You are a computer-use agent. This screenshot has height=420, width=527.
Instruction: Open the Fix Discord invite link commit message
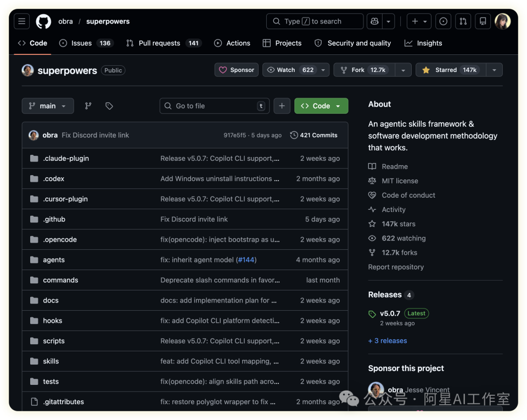96,135
